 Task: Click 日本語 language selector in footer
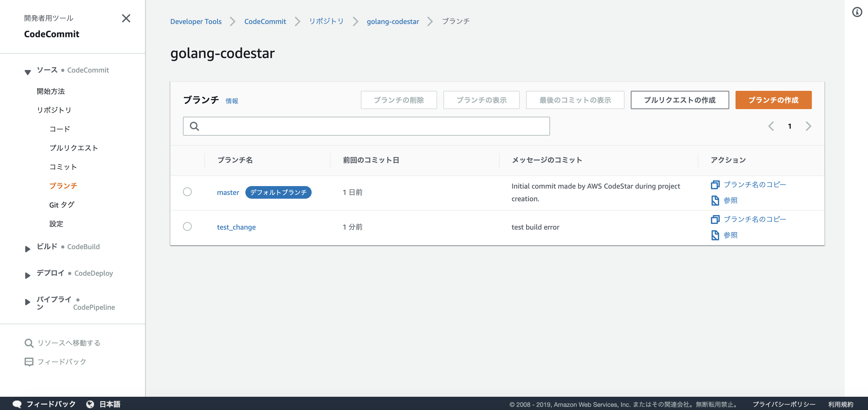110,404
